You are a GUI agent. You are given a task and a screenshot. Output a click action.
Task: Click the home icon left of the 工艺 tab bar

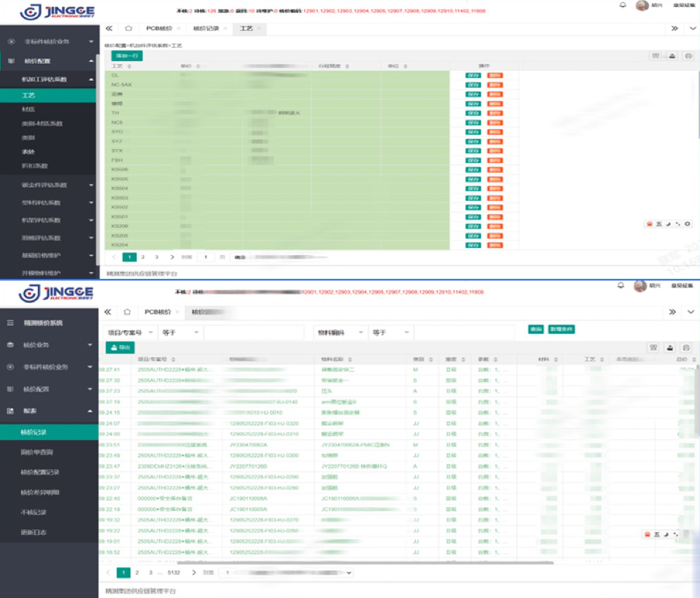pos(128,29)
